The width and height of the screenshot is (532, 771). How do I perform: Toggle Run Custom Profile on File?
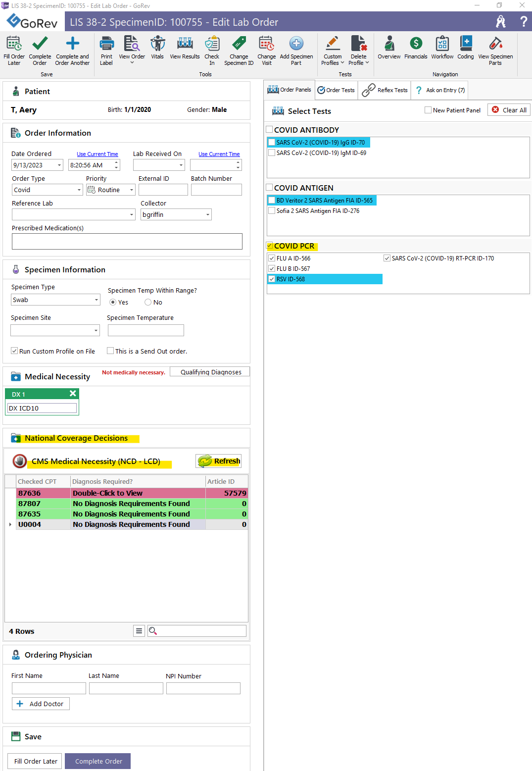click(14, 351)
